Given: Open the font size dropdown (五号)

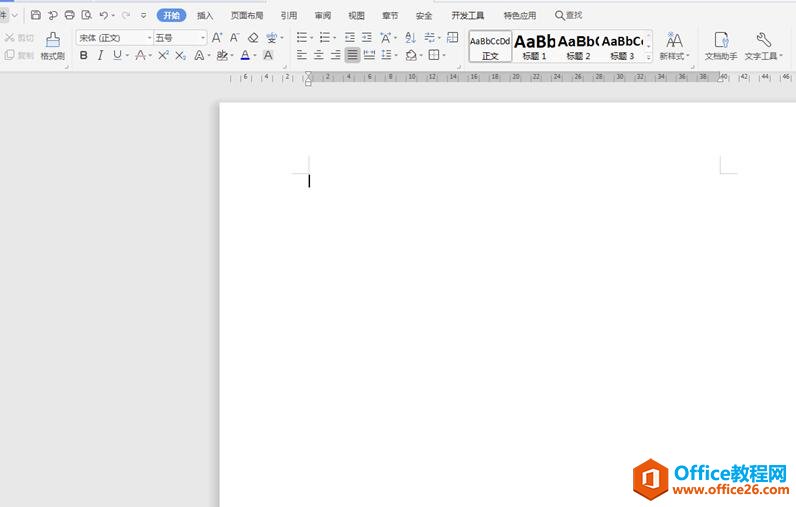Looking at the screenshot, I should (x=178, y=38).
